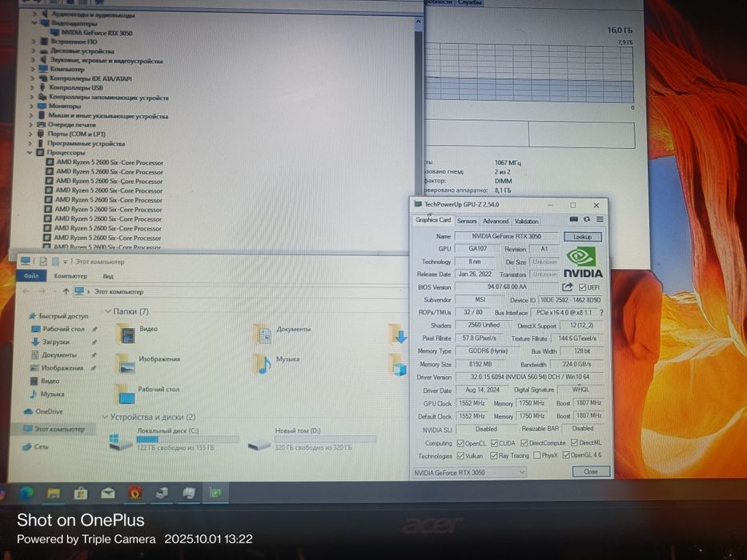Open the GPU selection dropdown in GPU-Z
The height and width of the screenshot is (560, 747).
469,472
